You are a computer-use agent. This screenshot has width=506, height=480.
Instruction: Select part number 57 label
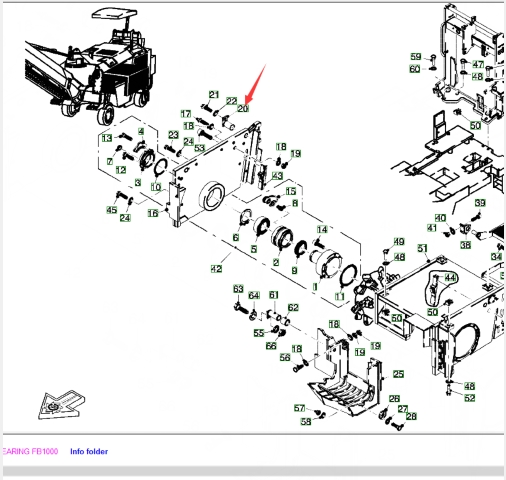(299, 408)
